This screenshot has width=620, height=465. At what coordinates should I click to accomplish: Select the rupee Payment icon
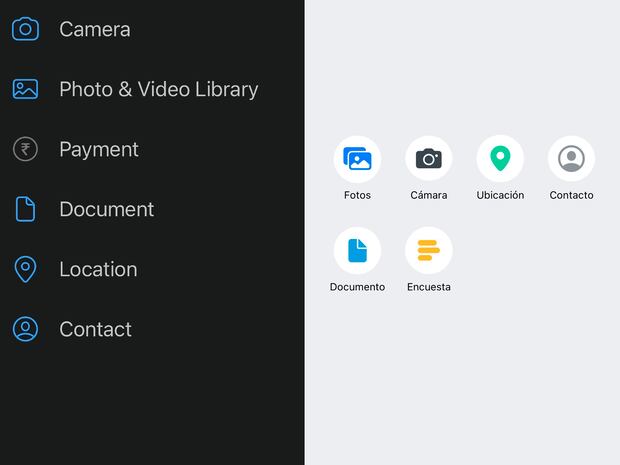pyautogui.click(x=25, y=149)
